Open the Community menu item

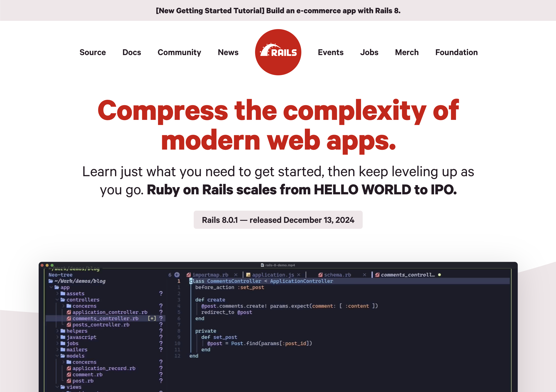point(179,52)
